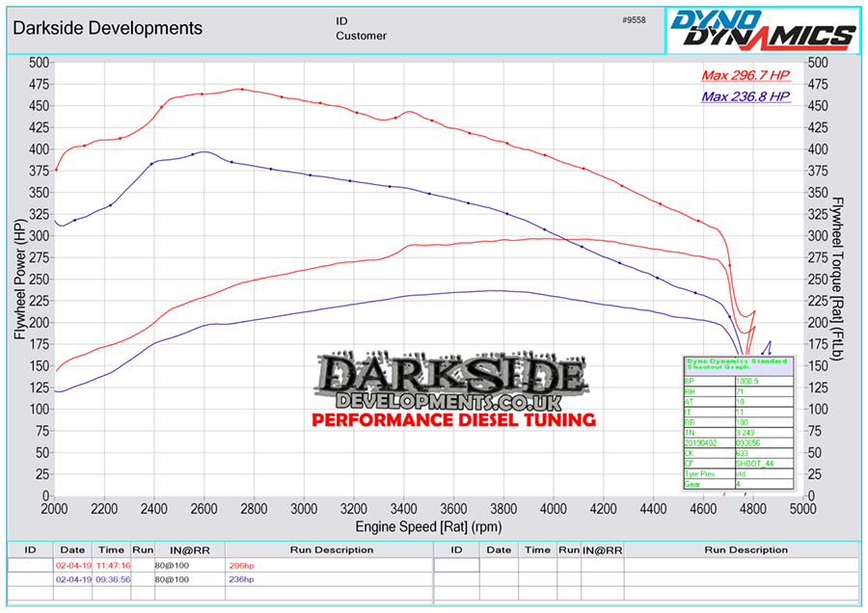The image size is (868, 613).
Task: Click the '1000.9' value in info box
Action: (747, 381)
